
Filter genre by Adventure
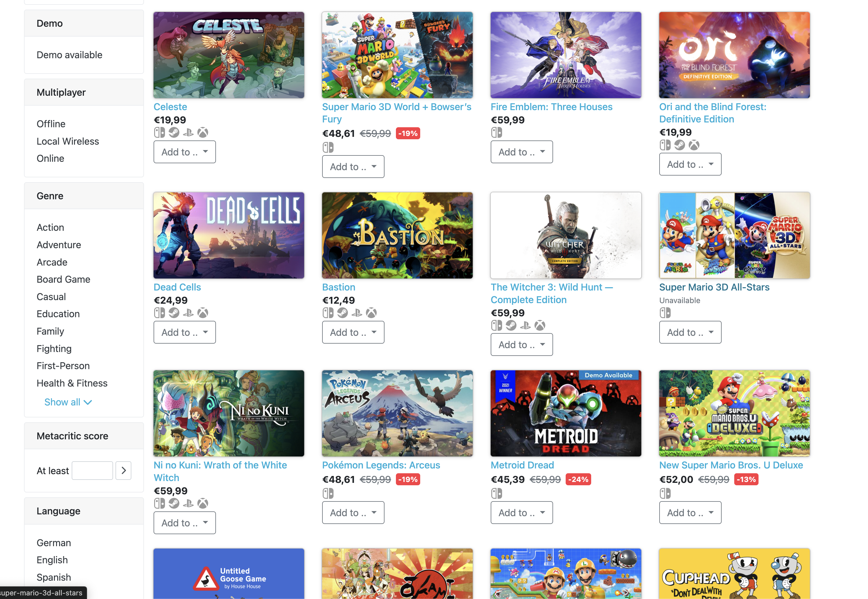coord(59,245)
